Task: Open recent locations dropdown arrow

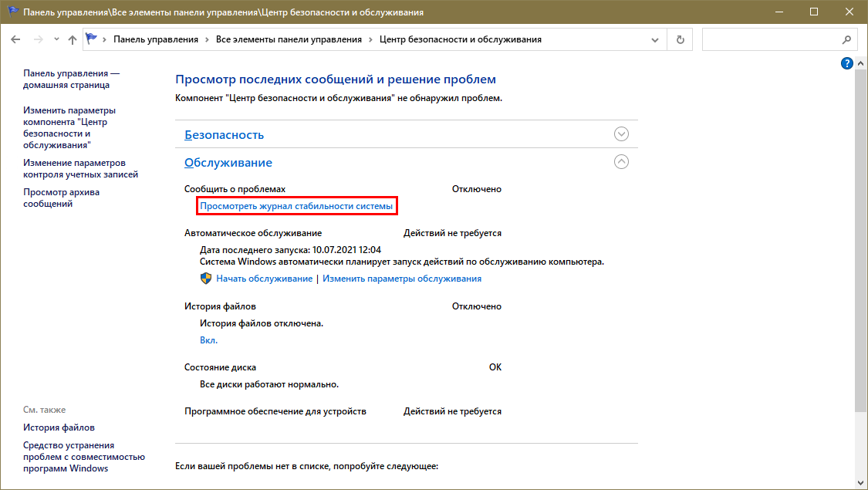Action: click(55, 39)
